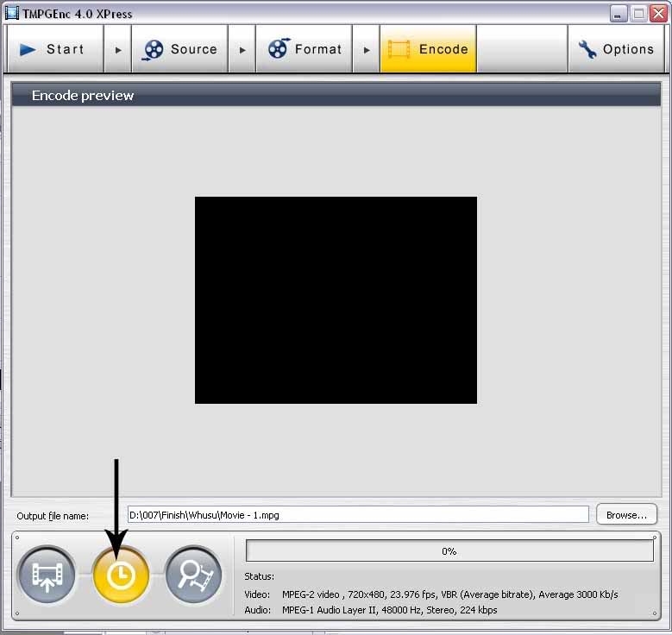Click the 0% encoding progress bar
The height and width of the screenshot is (635, 672).
[449, 551]
